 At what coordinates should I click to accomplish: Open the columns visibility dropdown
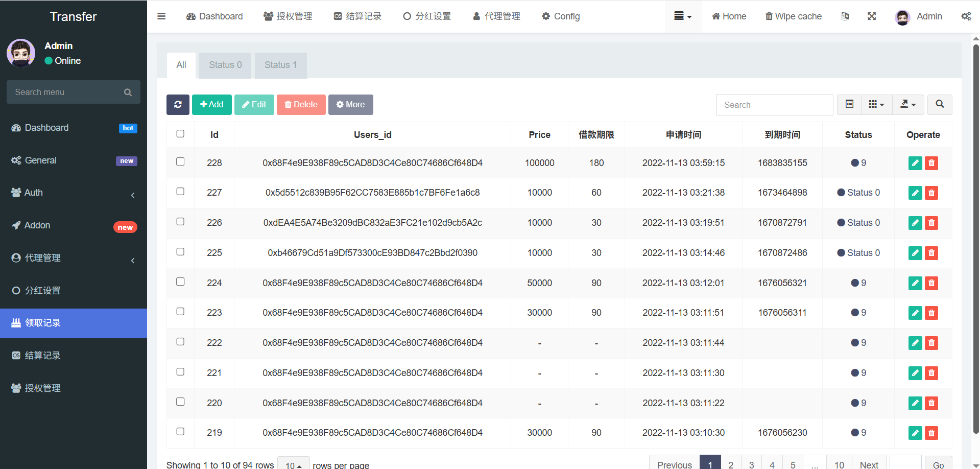(876, 105)
